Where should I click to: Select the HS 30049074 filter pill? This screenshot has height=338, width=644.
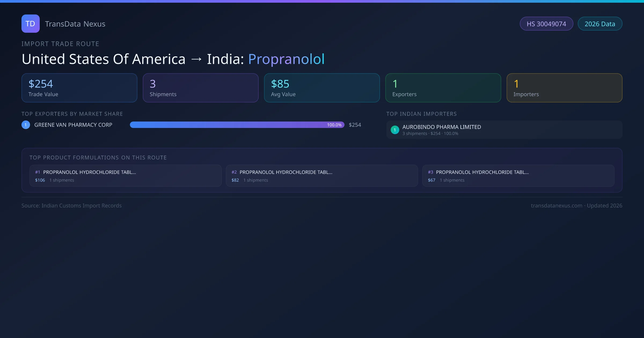point(546,24)
